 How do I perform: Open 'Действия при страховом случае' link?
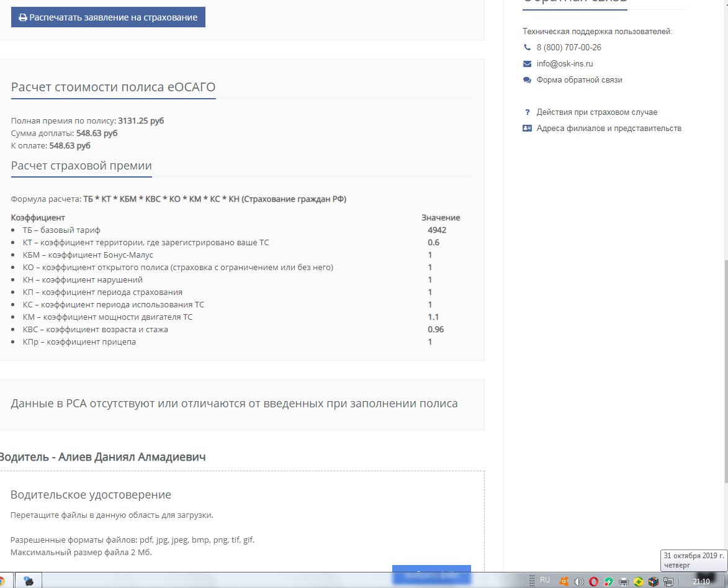[596, 112]
